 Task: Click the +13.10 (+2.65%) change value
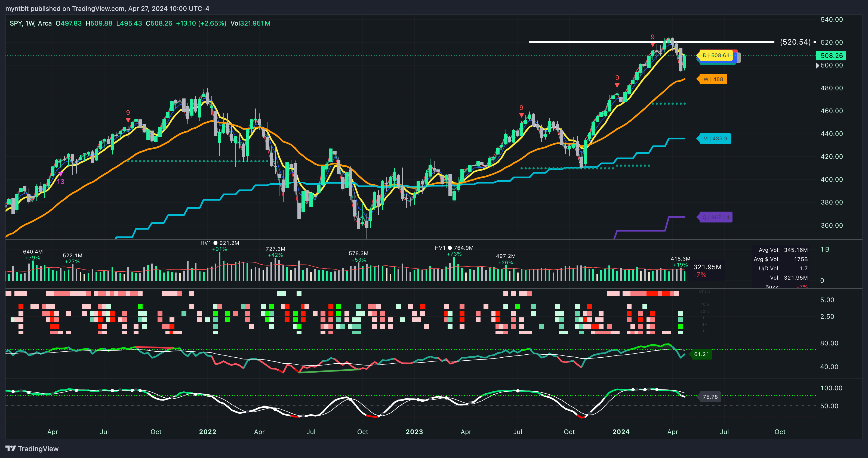(201, 23)
